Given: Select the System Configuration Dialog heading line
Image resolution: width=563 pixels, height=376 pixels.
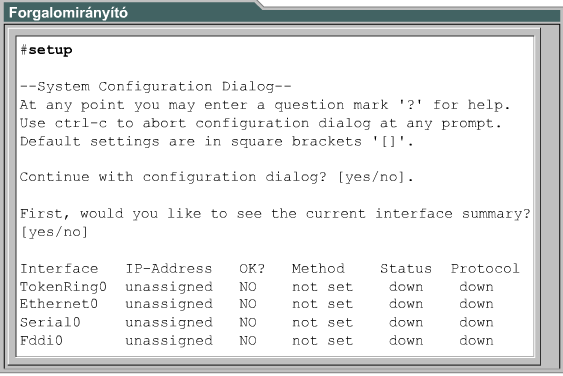Looking at the screenshot, I should coord(155,87).
